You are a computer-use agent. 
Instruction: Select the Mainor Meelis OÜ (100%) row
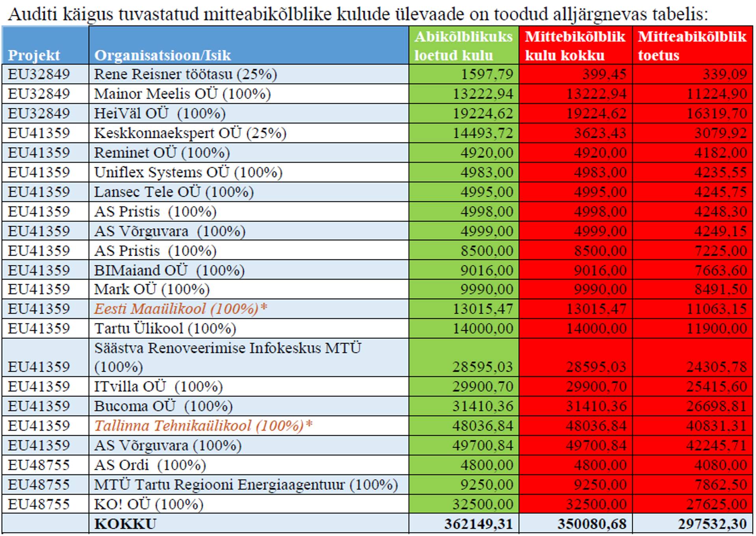coord(182,94)
